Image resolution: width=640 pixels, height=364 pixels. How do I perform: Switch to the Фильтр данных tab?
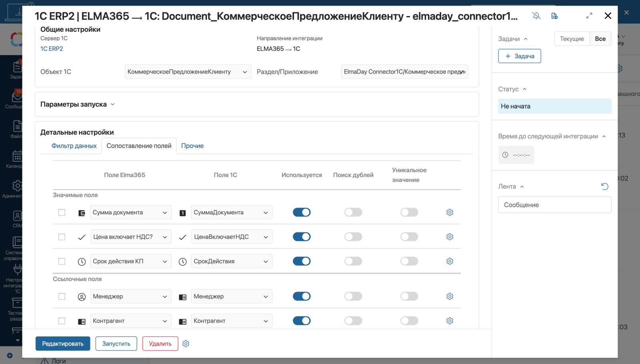[x=74, y=146]
